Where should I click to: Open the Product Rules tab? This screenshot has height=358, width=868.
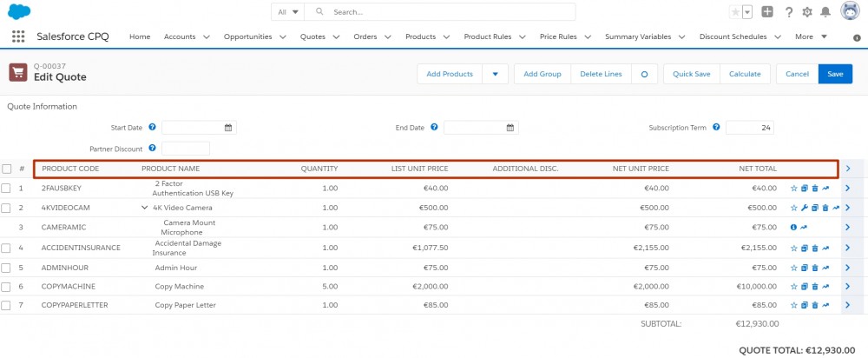coord(490,36)
